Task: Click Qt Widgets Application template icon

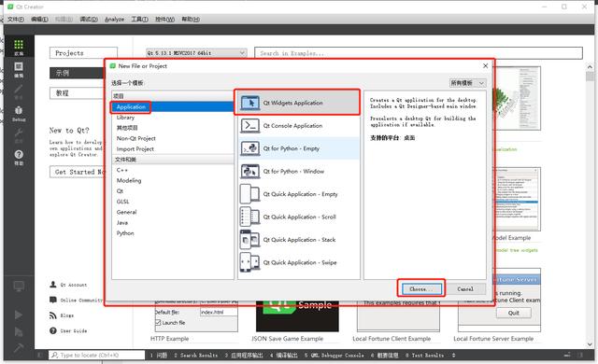Action: point(250,103)
